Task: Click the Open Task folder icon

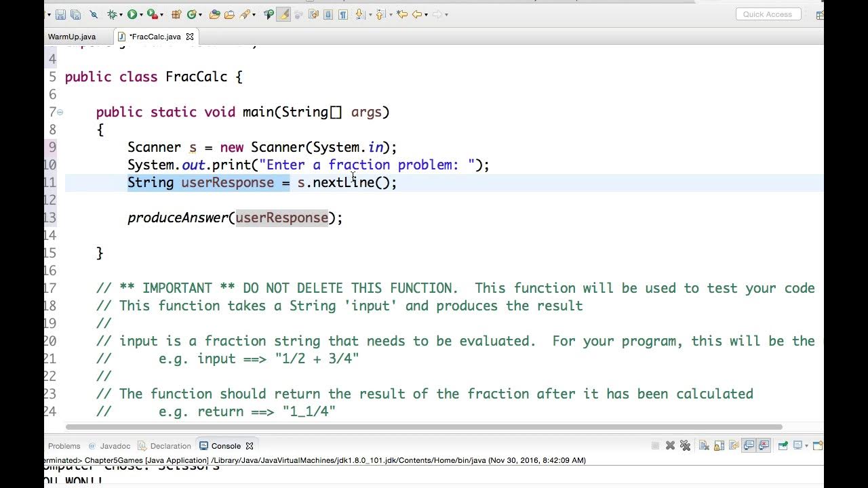Action: coord(229,14)
